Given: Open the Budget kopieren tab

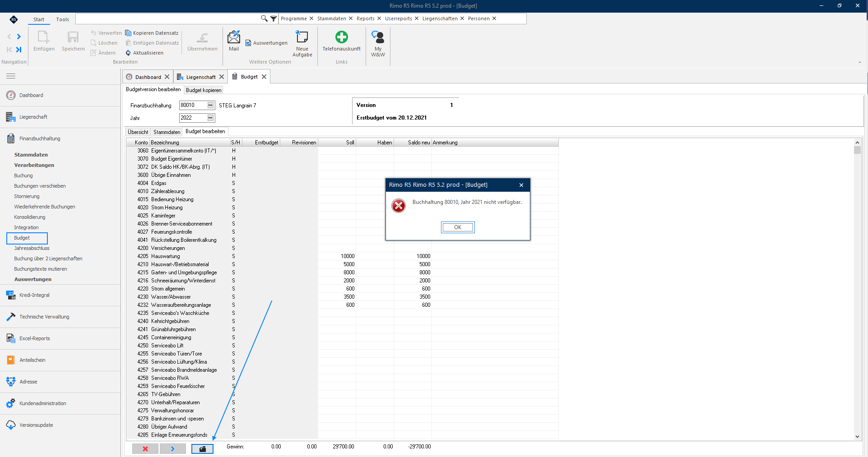Looking at the screenshot, I should (x=204, y=90).
